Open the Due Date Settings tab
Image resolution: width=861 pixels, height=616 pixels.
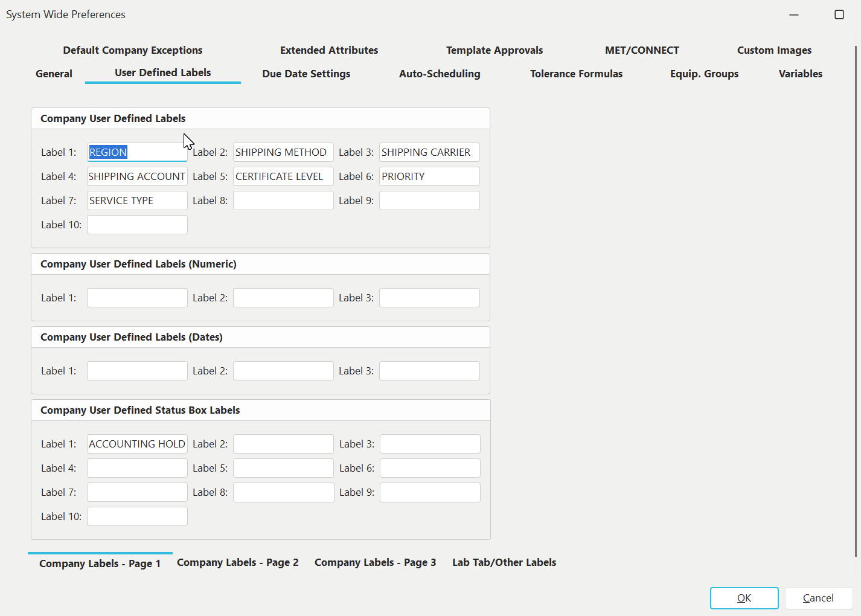pos(306,74)
